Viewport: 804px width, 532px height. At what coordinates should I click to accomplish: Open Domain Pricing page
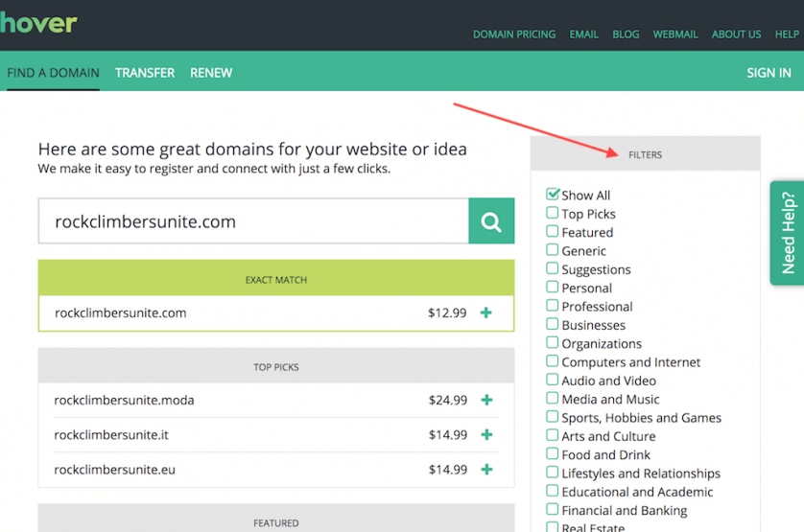[514, 35]
